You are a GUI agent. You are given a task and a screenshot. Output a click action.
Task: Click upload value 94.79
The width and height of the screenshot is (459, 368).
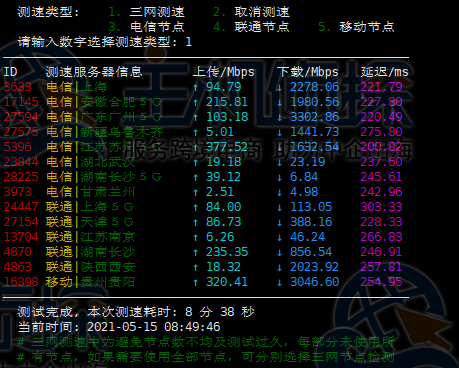223,87
